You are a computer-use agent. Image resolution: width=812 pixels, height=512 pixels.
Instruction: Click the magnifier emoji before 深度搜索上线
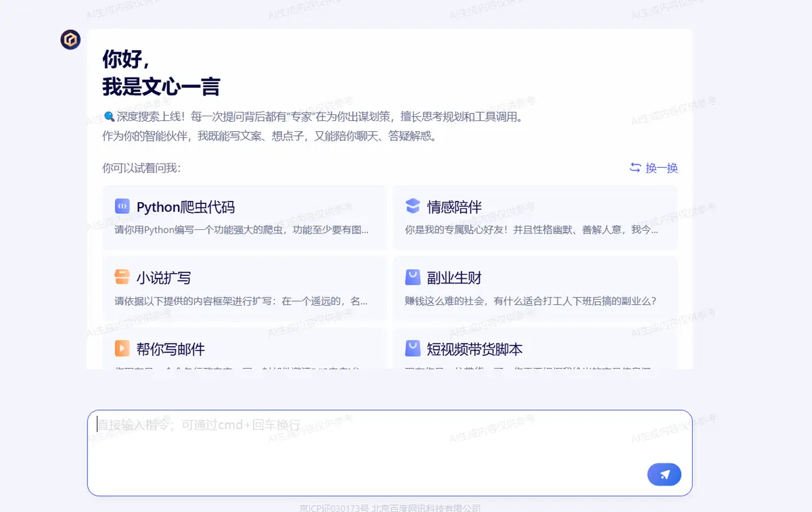pos(109,117)
